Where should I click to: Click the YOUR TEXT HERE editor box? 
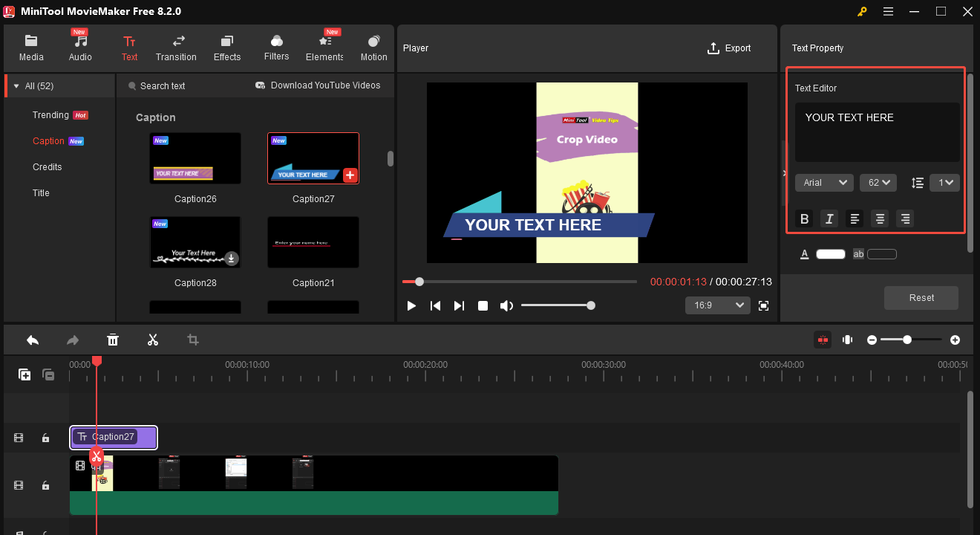[x=877, y=132]
